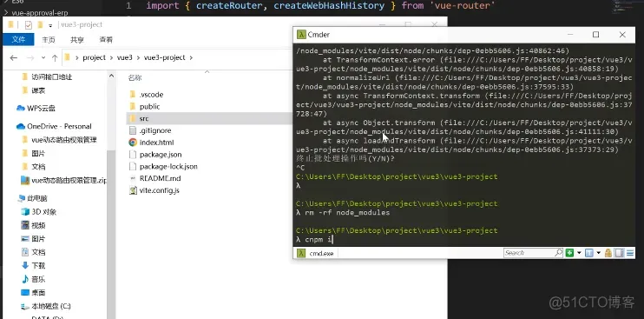Open 课表 folder in the navigation pane
Image resolution: width=644 pixels, height=319 pixels.
[x=38, y=90]
